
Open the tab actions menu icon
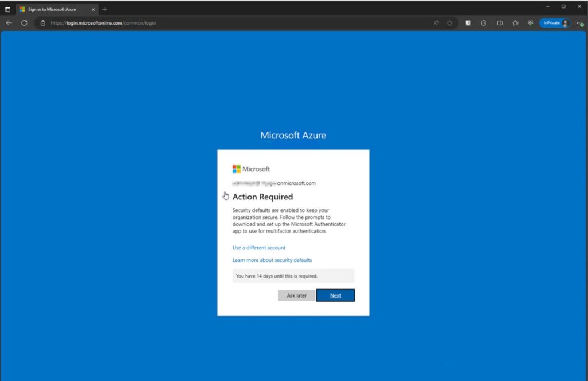pos(8,9)
